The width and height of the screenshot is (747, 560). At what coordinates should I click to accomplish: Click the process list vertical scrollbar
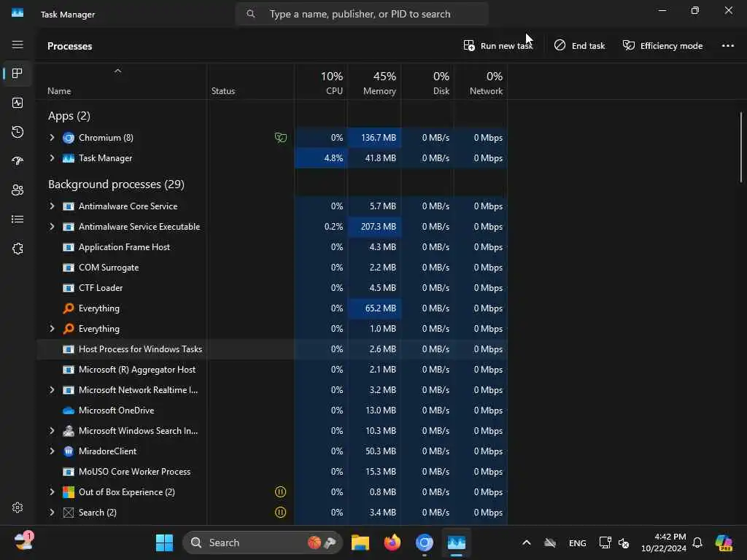[x=741, y=147]
